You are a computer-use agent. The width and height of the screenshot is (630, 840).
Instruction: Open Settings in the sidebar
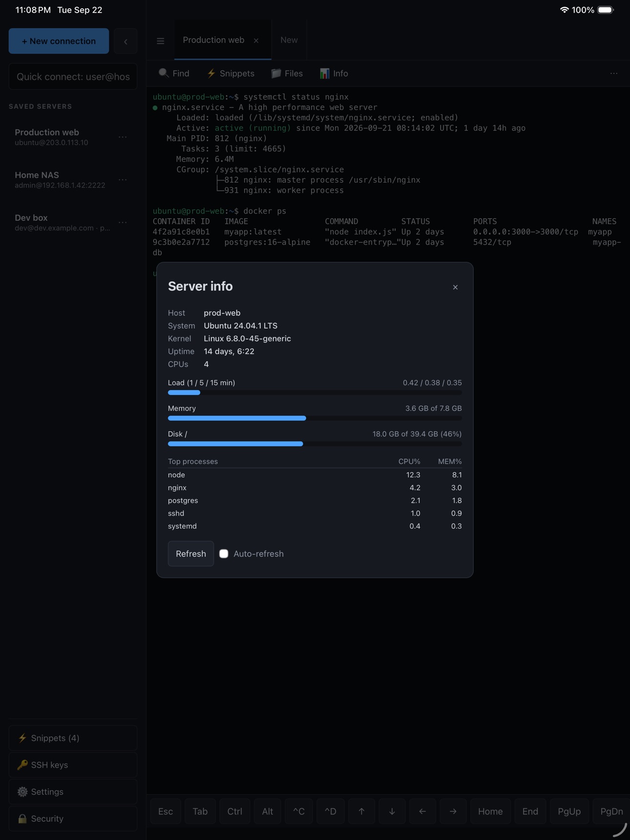tap(73, 792)
